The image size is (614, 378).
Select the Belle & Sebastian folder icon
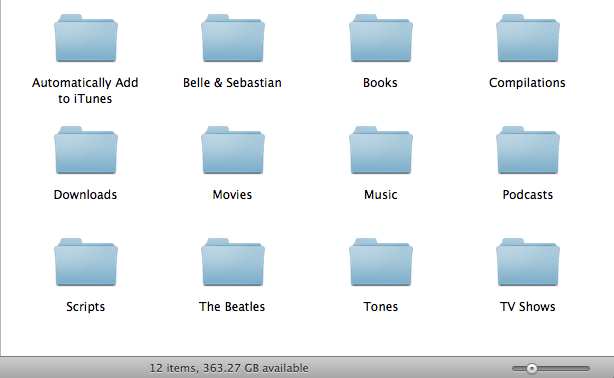click(x=233, y=38)
